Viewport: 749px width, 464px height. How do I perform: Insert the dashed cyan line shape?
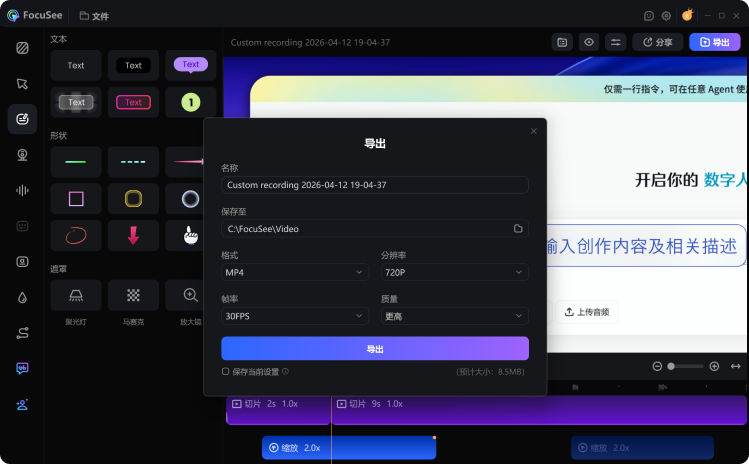[133, 162]
